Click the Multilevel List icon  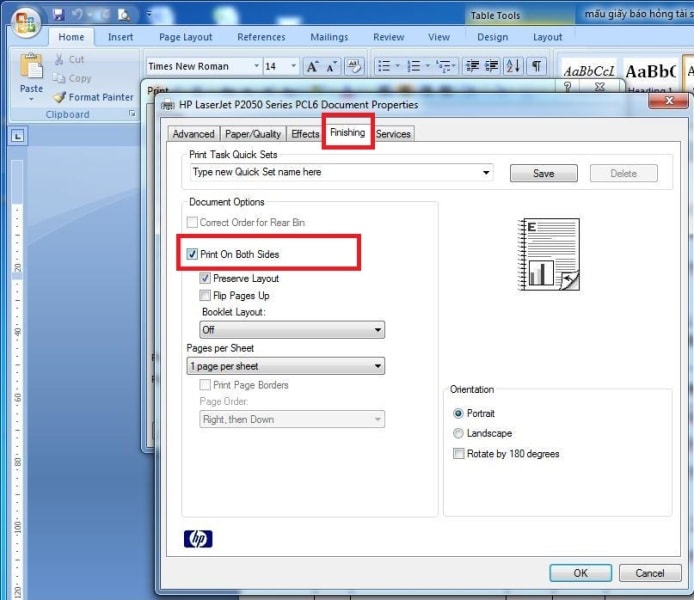(x=443, y=66)
